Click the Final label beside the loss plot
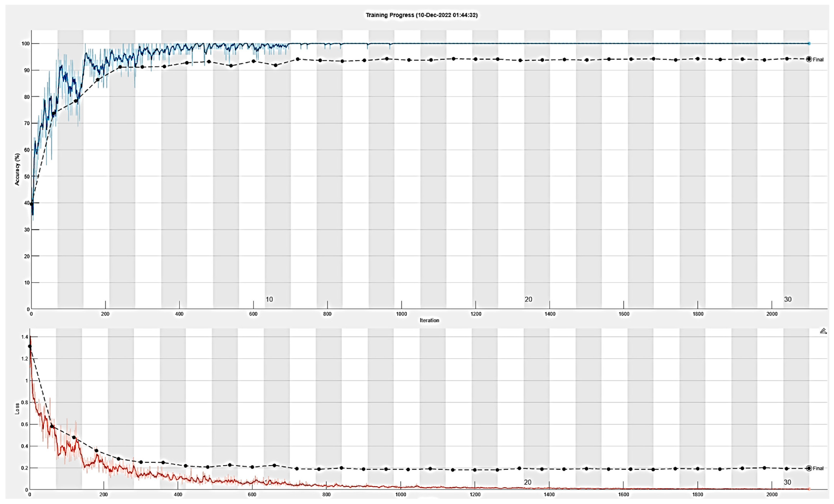Image resolution: width=834 pixels, height=504 pixels. click(x=818, y=468)
